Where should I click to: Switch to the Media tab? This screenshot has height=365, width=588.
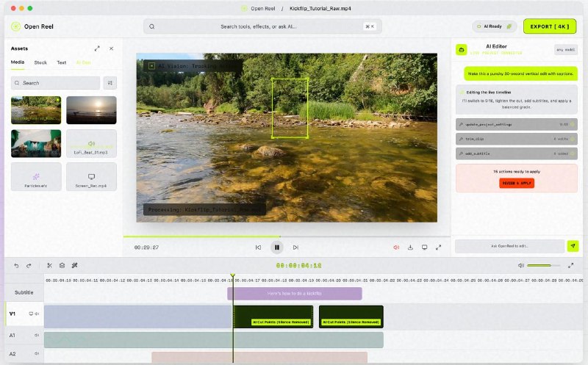click(17, 62)
